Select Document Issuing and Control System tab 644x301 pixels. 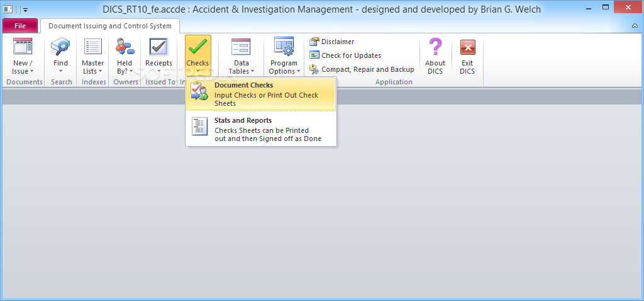pyautogui.click(x=110, y=26)
